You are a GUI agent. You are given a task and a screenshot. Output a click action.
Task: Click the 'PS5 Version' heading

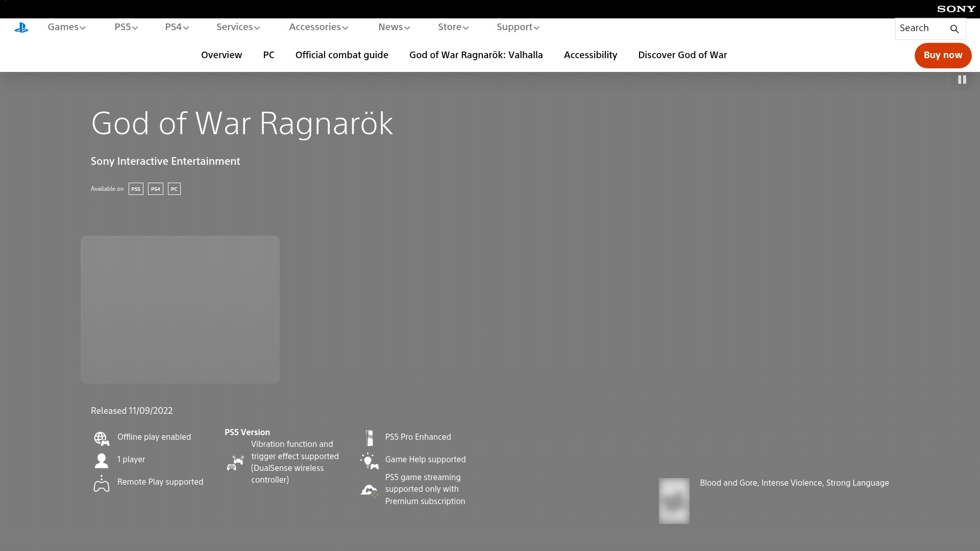pos(247,432)
